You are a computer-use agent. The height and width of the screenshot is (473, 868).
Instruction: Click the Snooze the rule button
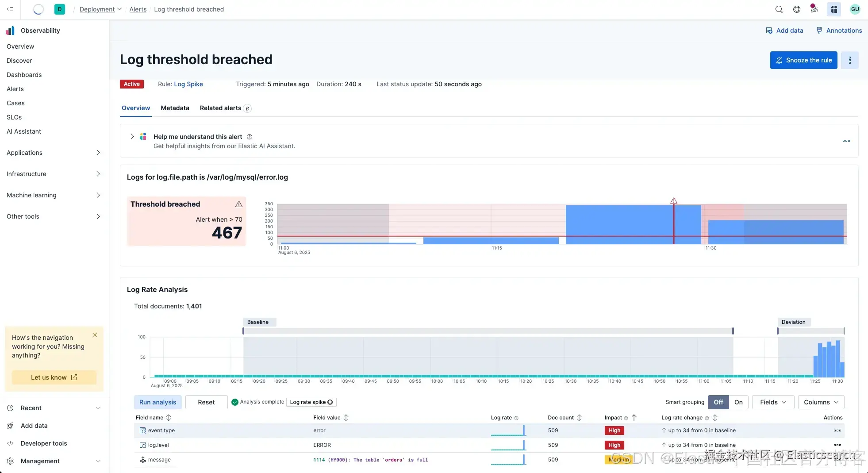pos(803,60)
